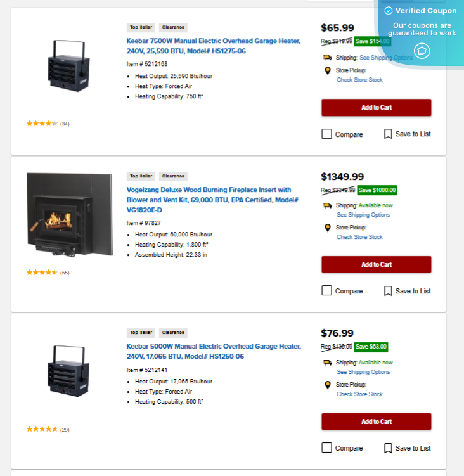The height and width of the screenshot is (476, 464).
Task: Click the store pickup pin for Keebar 7500W
Action: (x=328, y=71)
